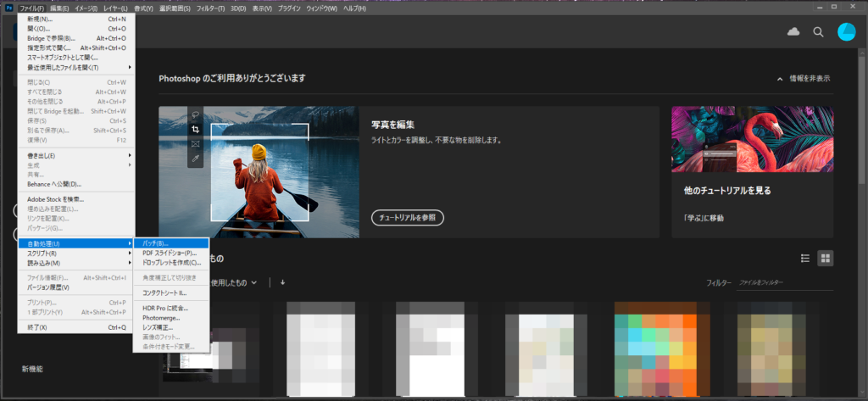Click the 写真を編集 tutorial heading
This screenshot has height=401, width=868.
[393, 125]
